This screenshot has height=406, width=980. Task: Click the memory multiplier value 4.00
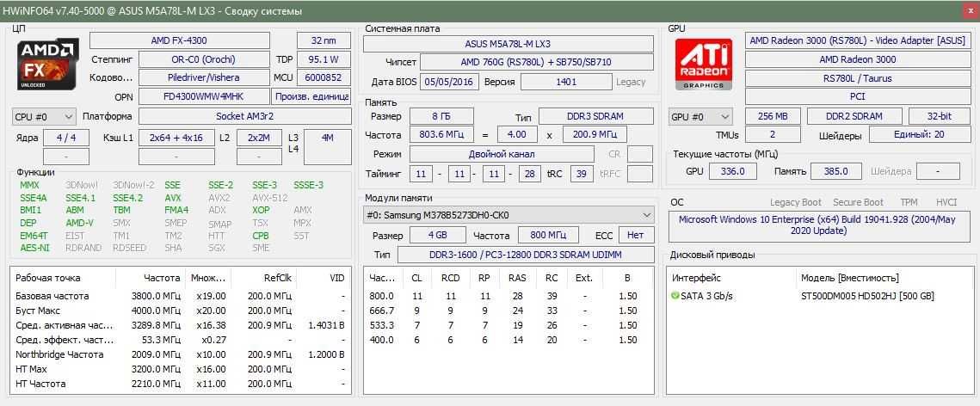tap(517, 134)
